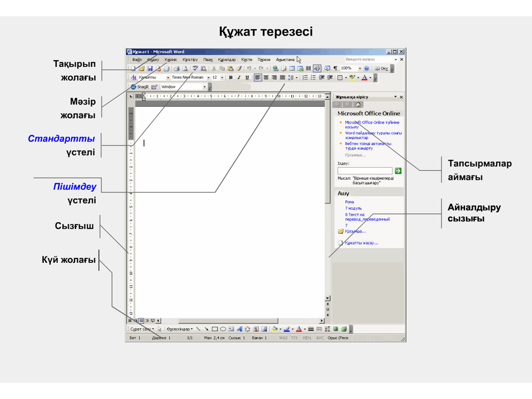This screenshot has height=399, width=532.
Task: Expand the line spacing dropdown arrow
Action: point(297,78)
